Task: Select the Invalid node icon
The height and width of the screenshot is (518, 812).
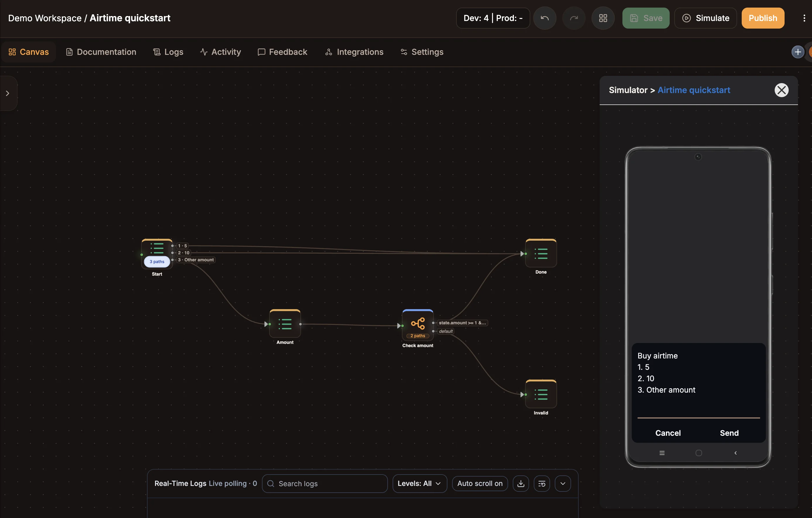Action: pyautogui.click(x=541, y=394)
